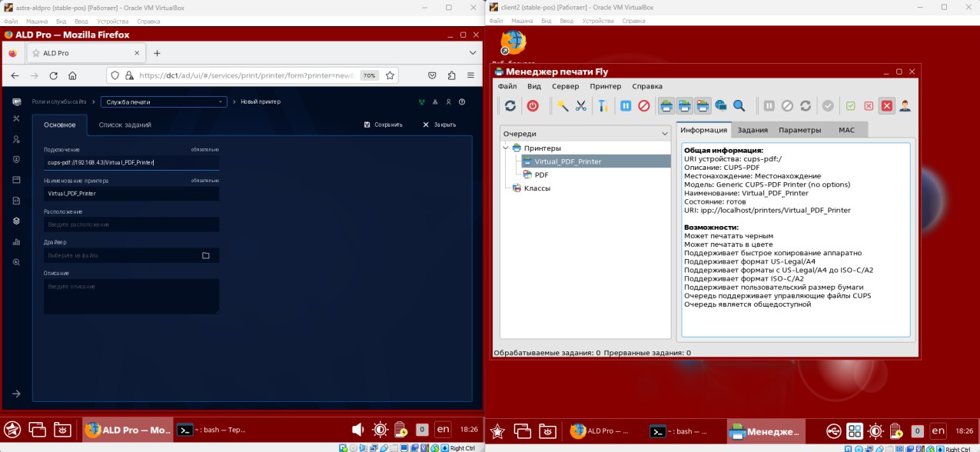Collapse the Принтеры tree node
Image resolution: width=980 pixels, height=452 pixels.
506,148
